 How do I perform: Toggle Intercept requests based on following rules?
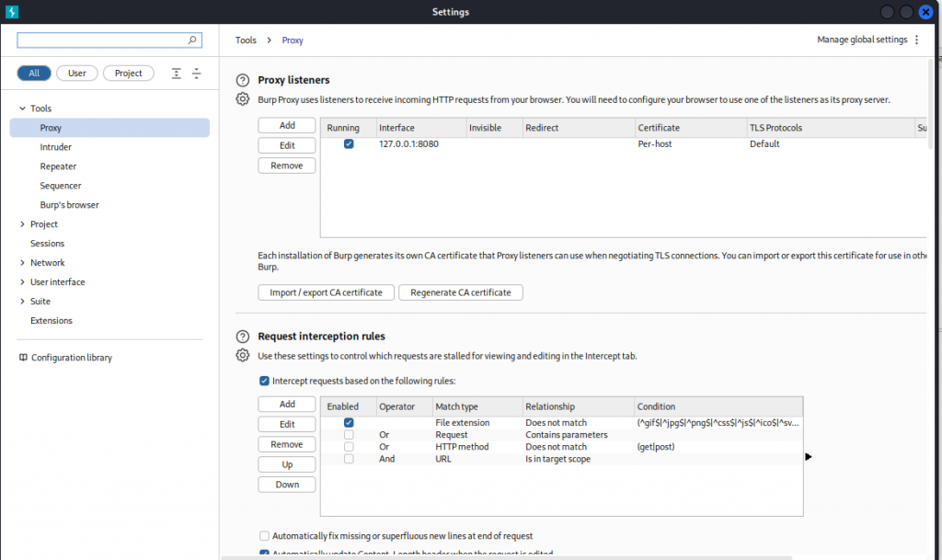(265, 381)
